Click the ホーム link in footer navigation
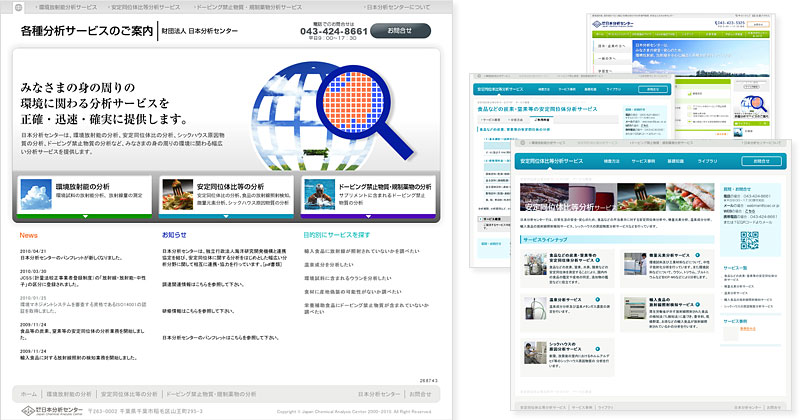800x420 pixels. tap(29, 394)
